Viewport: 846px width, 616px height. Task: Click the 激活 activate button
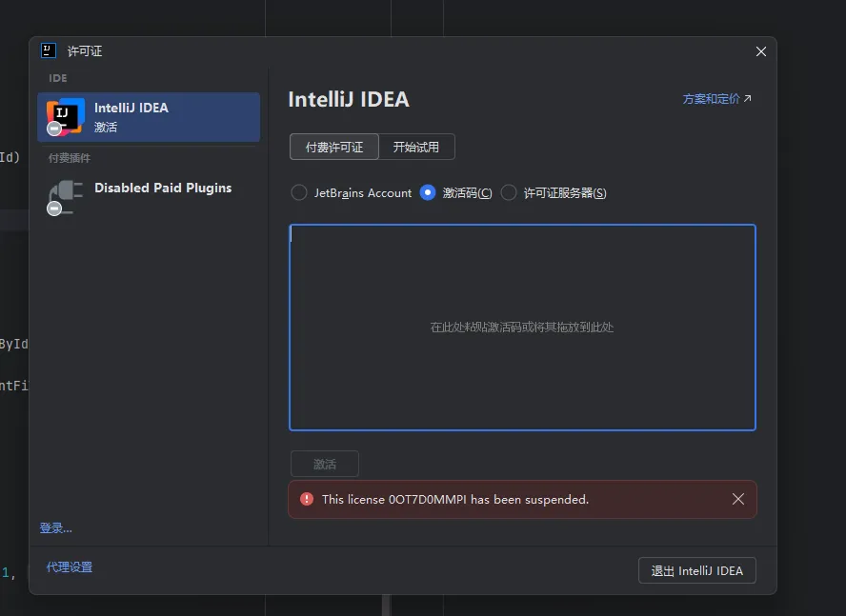325,465
